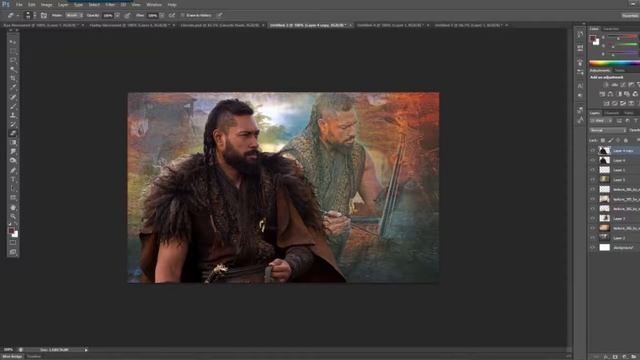Open the Character panel icon (A) in side dock
Image resolution: width=640 pixels, height=360 pixels.
click(x=580, y=86)
